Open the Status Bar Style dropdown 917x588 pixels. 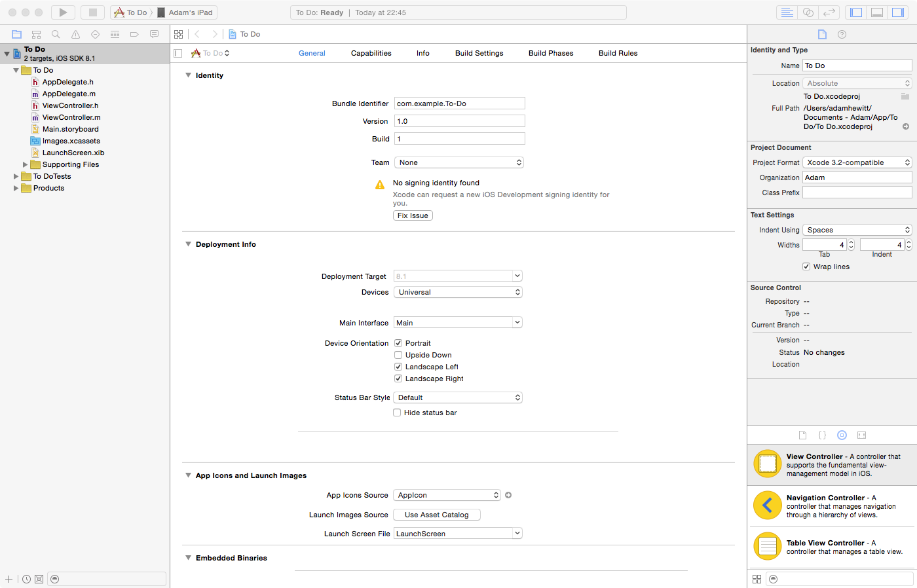tap(458, 397)
